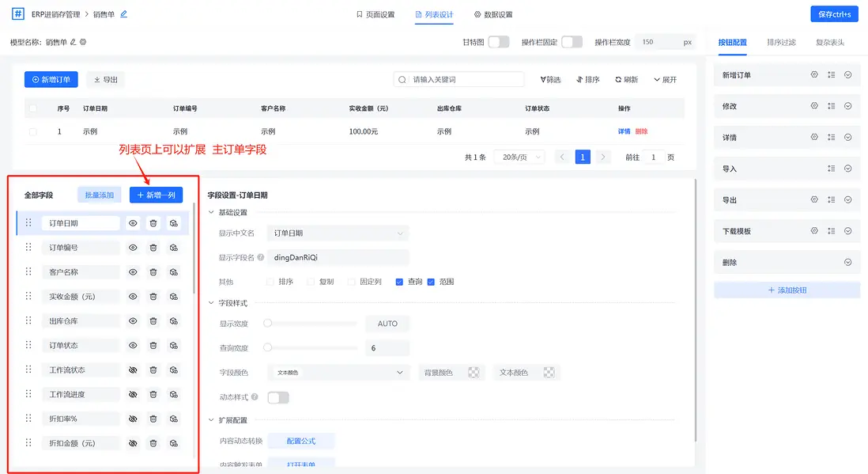Switch to the 数据设置 tab
The height and width of the screenshot is (474, 868).
coord(493,14)
